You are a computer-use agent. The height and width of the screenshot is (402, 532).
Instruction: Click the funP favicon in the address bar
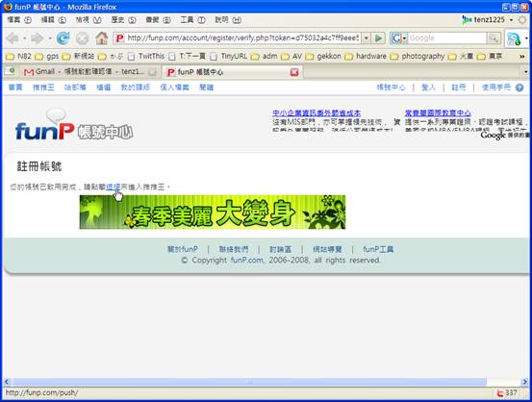pyautogui.click(x=119, y=38)
